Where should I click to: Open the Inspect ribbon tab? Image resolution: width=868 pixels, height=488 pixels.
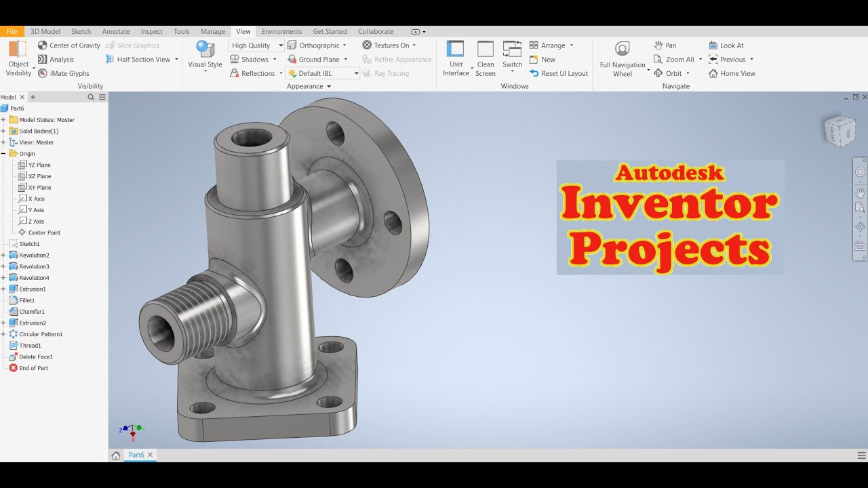coord(152,31)
